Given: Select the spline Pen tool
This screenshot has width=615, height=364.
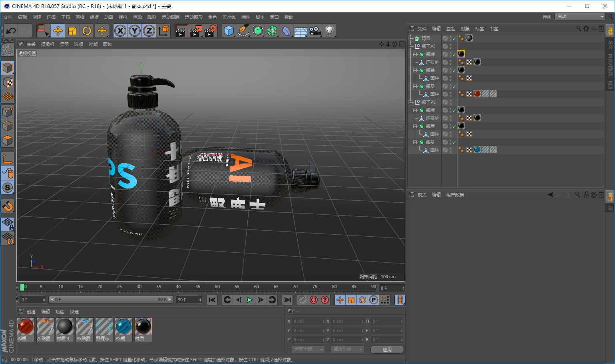Looking at the screenshot, I should (243, 31).
